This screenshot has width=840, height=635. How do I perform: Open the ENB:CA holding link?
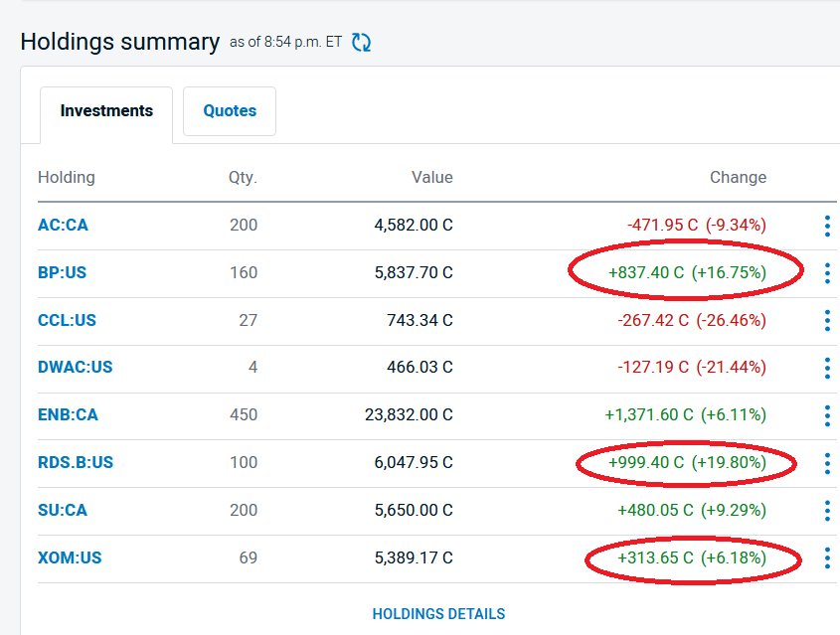[68, 415]
